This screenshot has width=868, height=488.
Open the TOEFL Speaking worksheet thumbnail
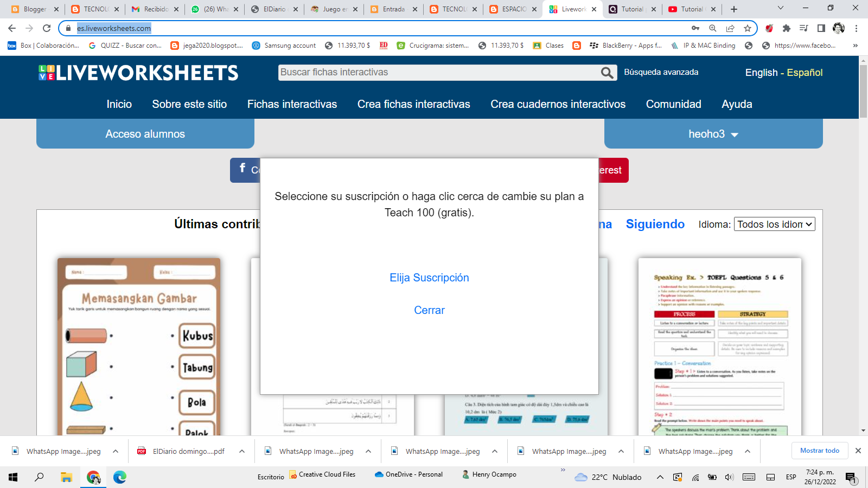[720, 346]
